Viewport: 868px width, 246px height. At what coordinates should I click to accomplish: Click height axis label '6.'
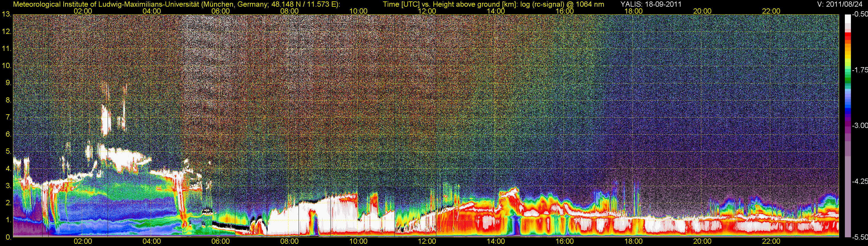[x=8, y=134]
